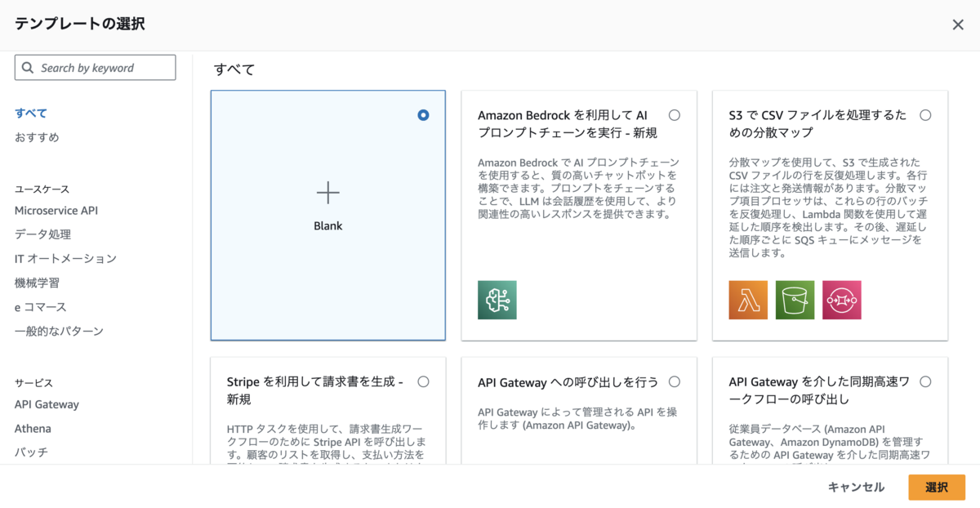Filter by Microservice API use case
Image resolution: width=980 pixels, height=508 pixels.
pos(56,210)
